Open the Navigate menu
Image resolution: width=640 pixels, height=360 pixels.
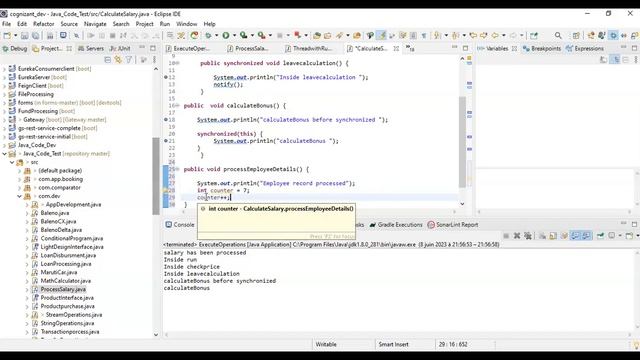[95, 24]
